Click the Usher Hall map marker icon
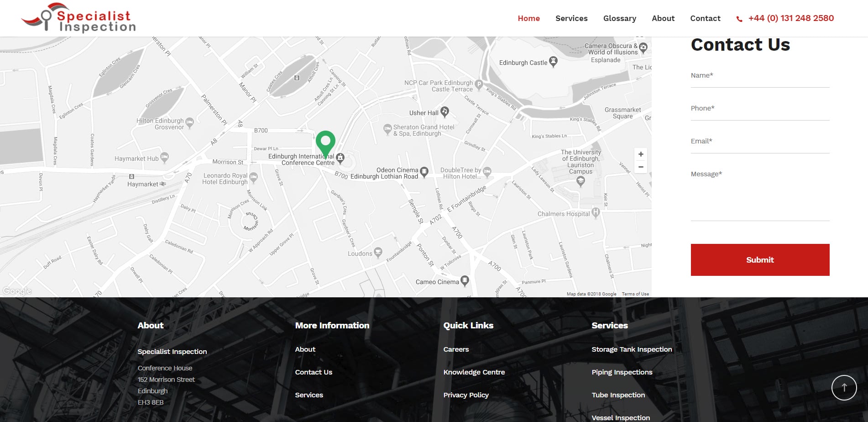 click(x=444, y=111)
